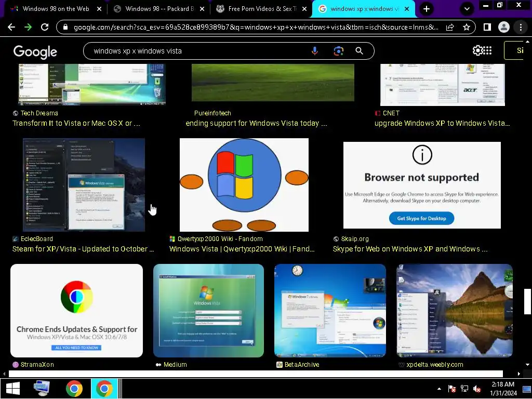Open Google quick settings gear
532x399 pixels.
coord(477,50)
